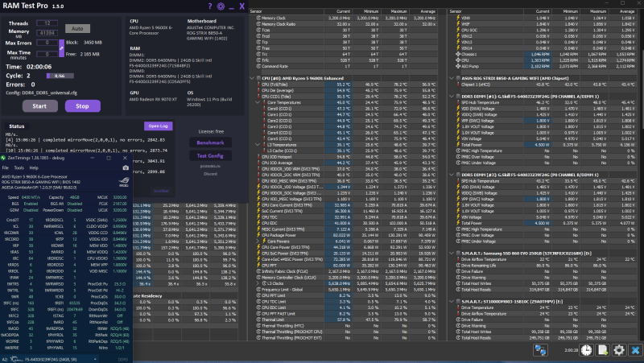
Task: Open HWiNFO sensor settings gear icon
Action: (619, 350)
